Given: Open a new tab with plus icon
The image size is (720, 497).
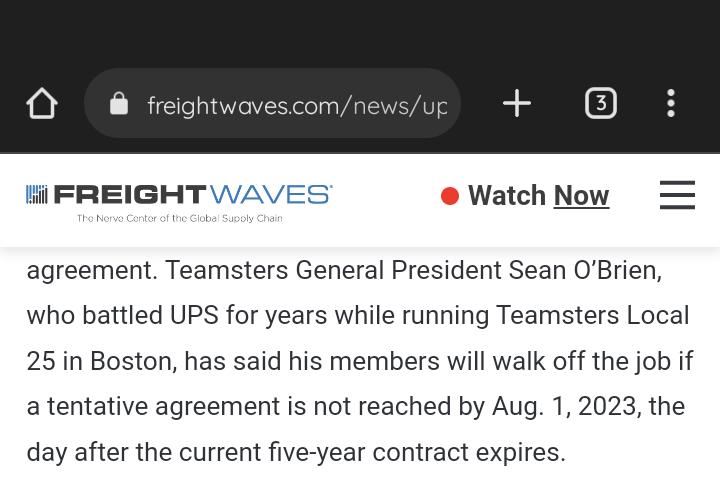Looking at the screenshot, I should coord(517,103).
